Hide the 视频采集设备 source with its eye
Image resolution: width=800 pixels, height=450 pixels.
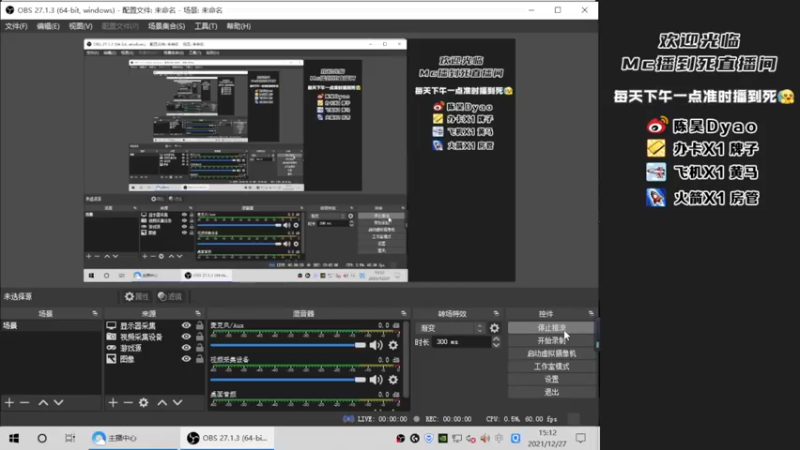point(186,337)
